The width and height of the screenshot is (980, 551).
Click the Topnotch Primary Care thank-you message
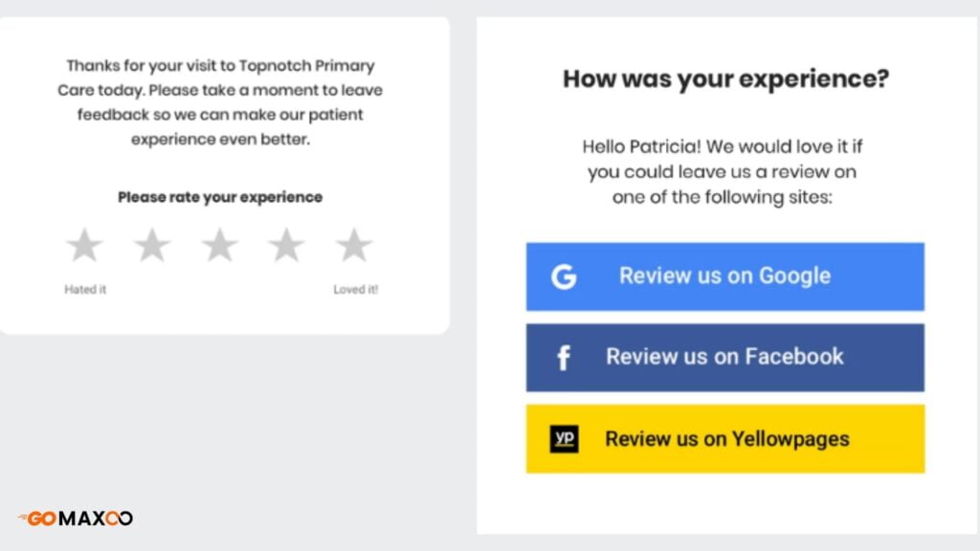pyautogui.click(x=220, y=101)
